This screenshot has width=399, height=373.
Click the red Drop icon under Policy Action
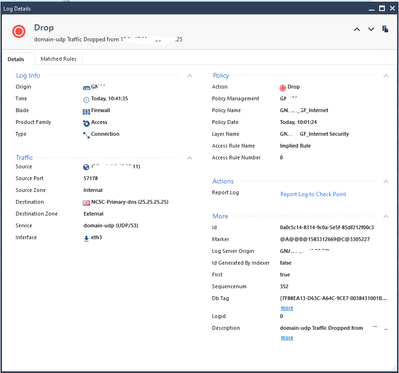(x=283, y=88)
